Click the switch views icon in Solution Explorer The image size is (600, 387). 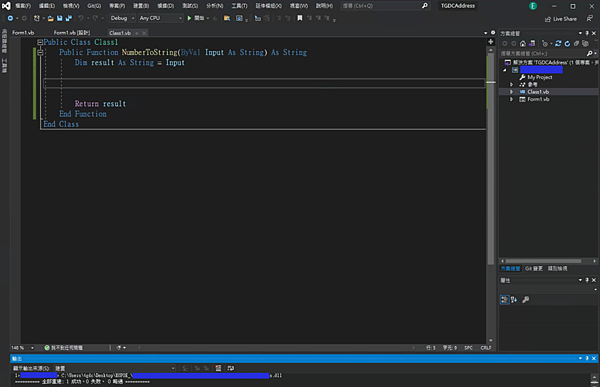[532, 43]
